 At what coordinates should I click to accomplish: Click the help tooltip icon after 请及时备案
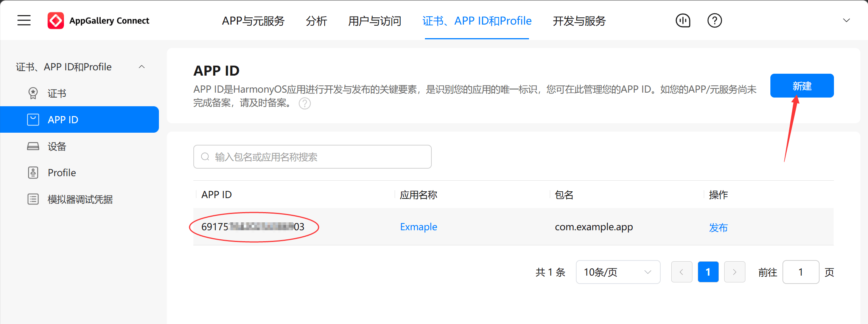point(305,103)
